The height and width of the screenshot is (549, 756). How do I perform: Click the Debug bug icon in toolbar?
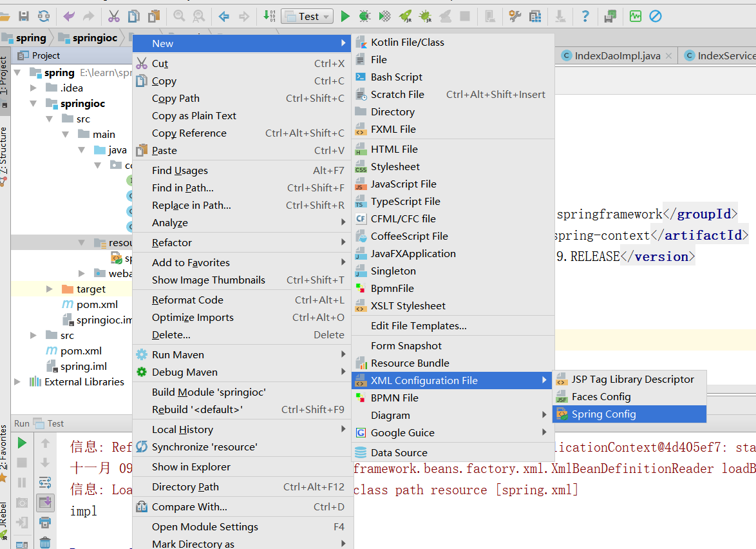pyautogui.click(x=365, y=16)
